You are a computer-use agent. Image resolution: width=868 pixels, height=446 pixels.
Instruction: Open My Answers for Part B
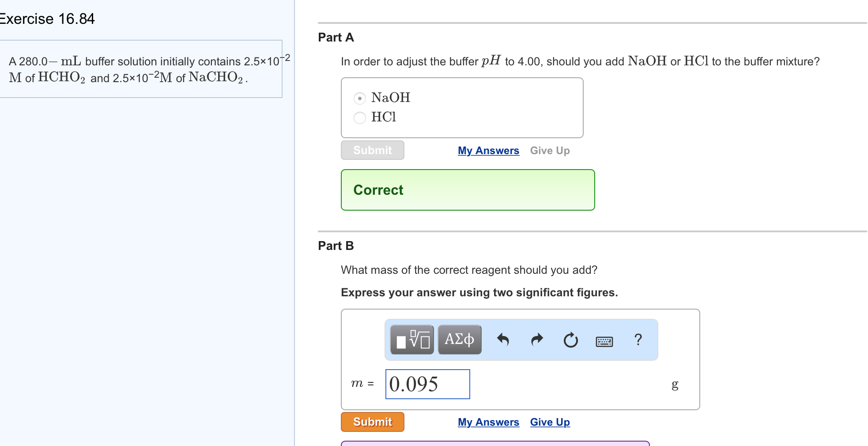(x=488, y=422)
